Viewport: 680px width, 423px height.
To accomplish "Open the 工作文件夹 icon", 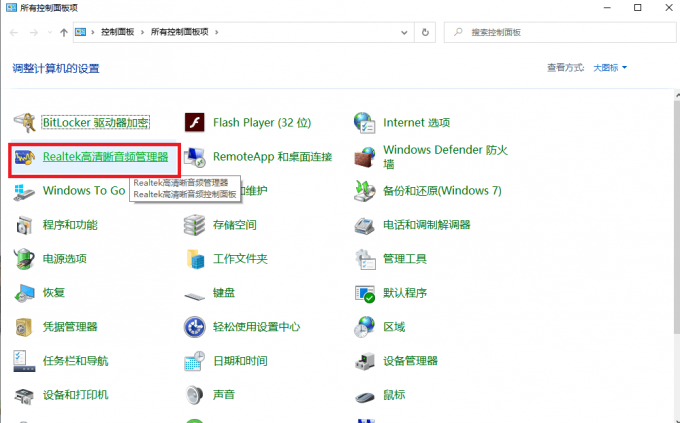I will click(195, 259).
